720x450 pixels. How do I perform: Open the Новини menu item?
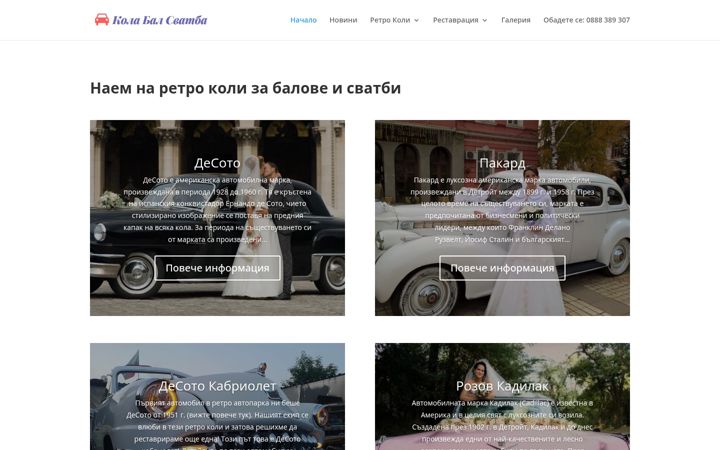point(343,20)
